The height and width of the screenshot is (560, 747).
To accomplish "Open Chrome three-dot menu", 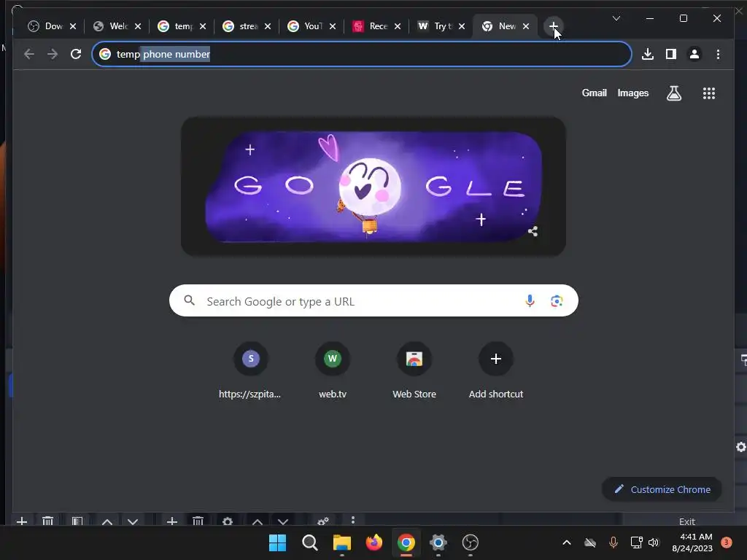I will pyautogui.click(x=718, y=54).
